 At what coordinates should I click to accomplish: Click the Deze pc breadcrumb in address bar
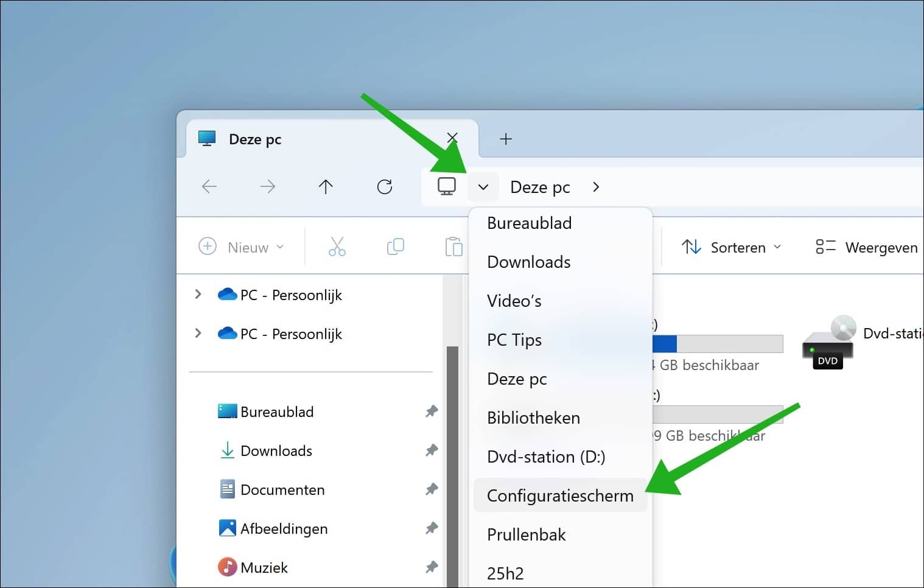click(539, 186)
